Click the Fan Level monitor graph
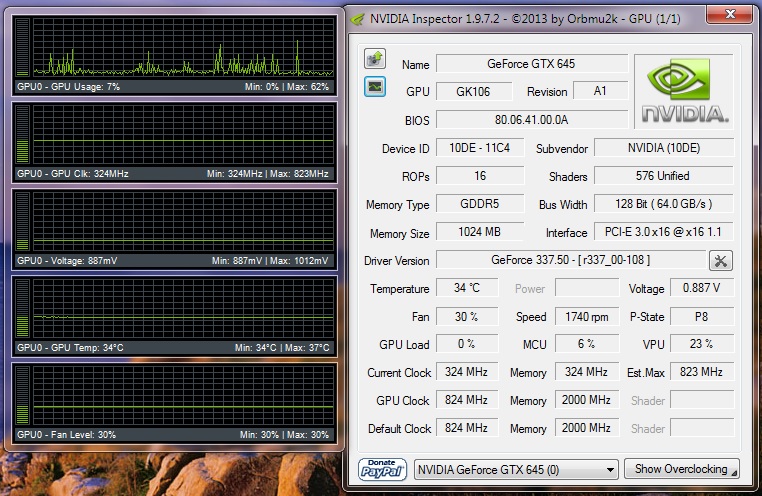762x496 pixels. click(x=183, y=395)
